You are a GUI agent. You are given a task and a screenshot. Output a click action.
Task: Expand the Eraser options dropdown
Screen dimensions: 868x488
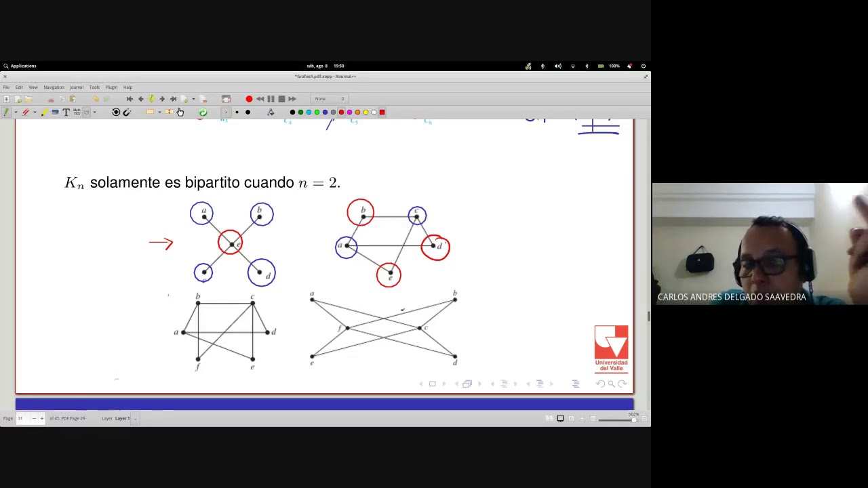tap(35, 113)
